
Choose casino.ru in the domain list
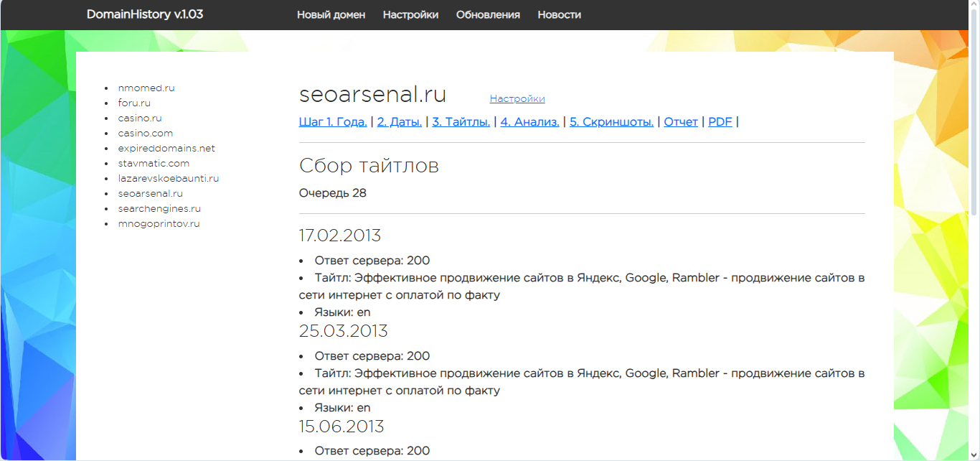point(140,118)
